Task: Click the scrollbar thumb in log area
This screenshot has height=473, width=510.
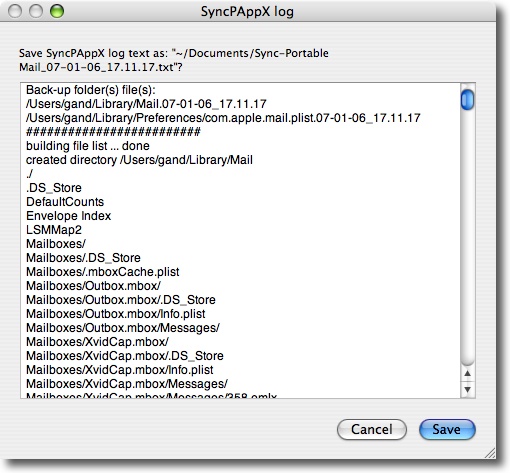Action: (x=467, y=99)
